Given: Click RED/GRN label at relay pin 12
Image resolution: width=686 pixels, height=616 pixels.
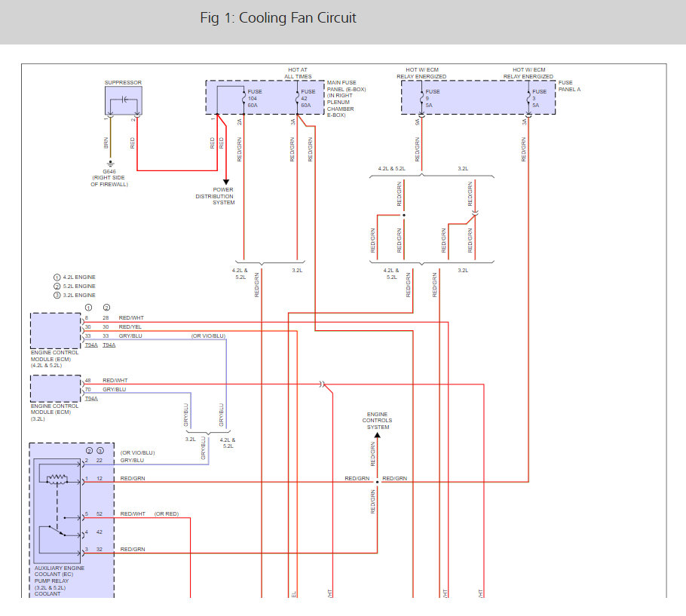Looking at the screenshot, I should (133, 479).
